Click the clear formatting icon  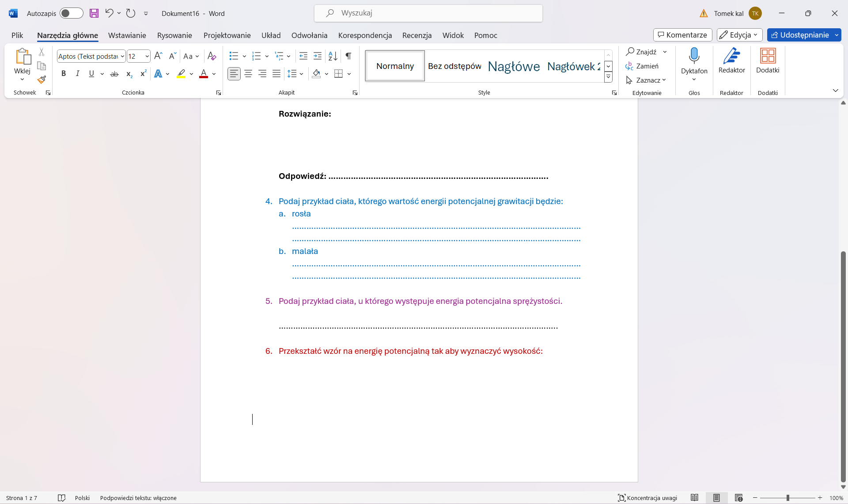(x=212, y=56)
